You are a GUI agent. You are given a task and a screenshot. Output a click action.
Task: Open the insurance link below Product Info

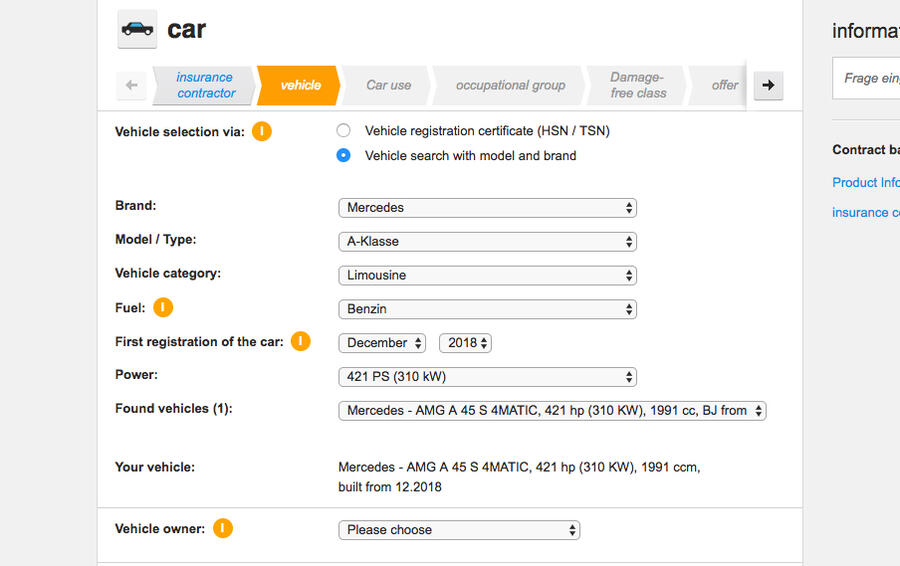pos(866,212)
